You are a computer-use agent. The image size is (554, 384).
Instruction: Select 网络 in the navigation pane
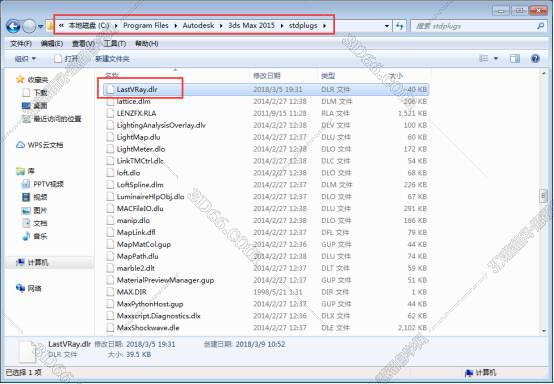pyautogui.click(x=35, y=289)
